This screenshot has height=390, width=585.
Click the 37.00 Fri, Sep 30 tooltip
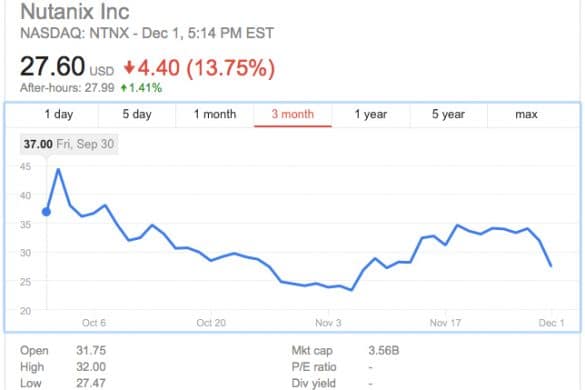point(69,144)
